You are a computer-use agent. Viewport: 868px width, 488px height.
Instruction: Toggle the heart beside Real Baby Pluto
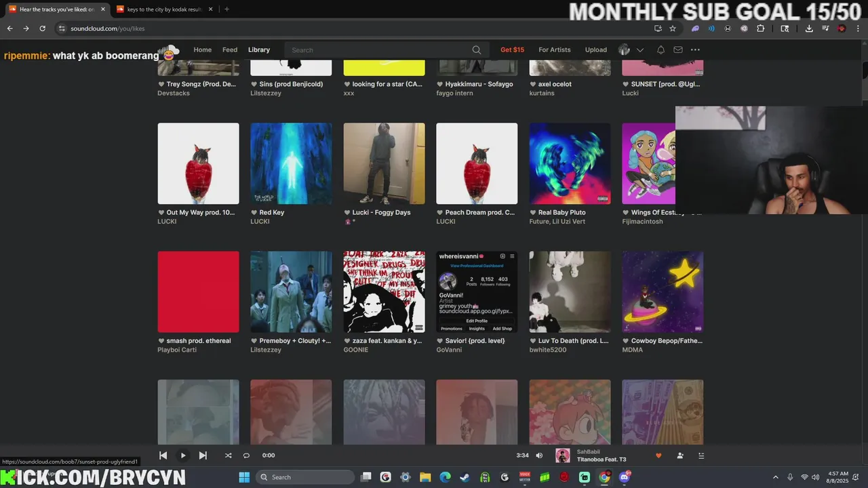(x=532, y=213)
